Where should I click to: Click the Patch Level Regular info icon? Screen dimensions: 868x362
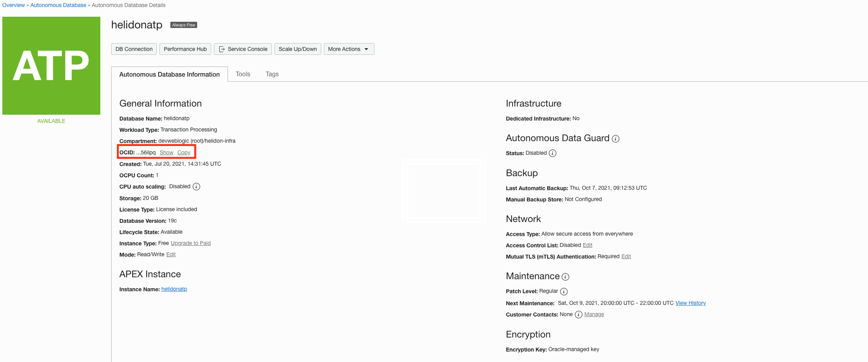pos(564,292)
